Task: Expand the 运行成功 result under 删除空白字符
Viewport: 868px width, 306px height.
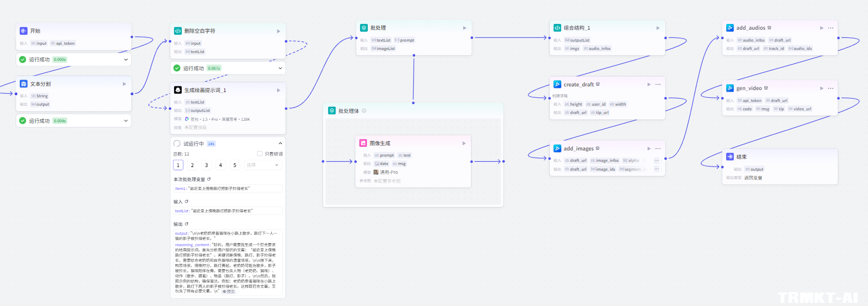Action: [x=280, y=68]
